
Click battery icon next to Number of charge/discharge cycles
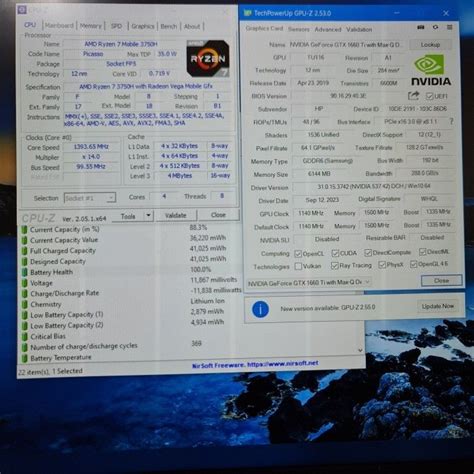24,347
